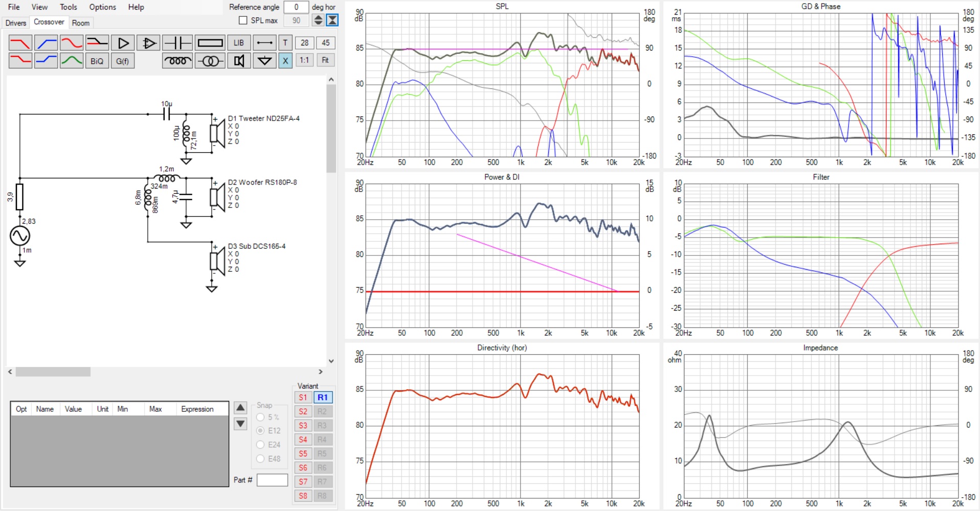Add a loudspeaker driver component
The width and height of the screenshot is (980, 511).
coord(239,61)
